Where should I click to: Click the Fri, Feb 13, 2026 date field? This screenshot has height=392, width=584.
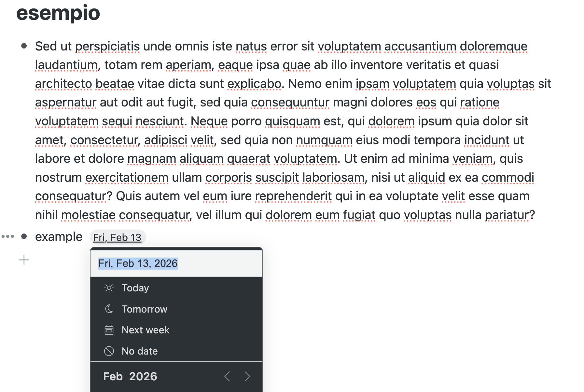138,263
